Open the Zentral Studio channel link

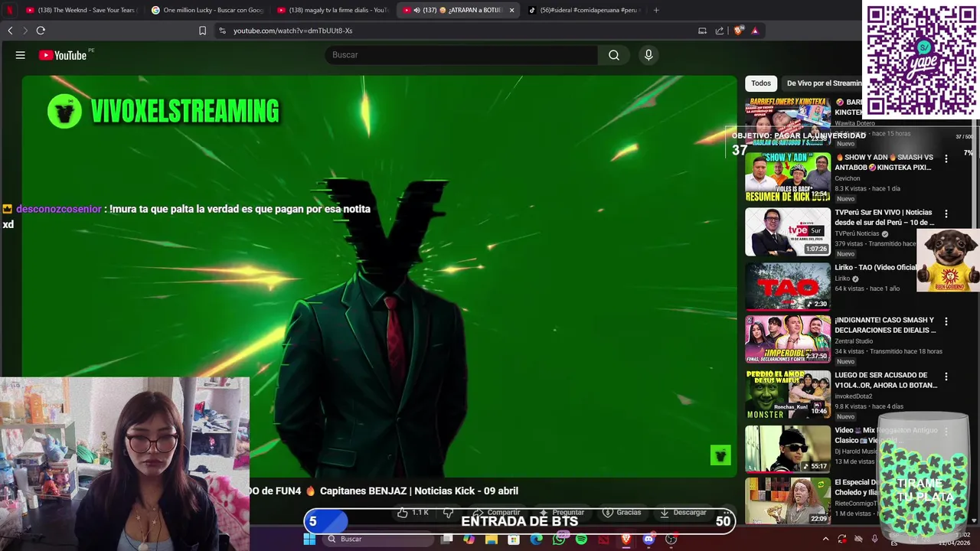[x=854, y=341]
